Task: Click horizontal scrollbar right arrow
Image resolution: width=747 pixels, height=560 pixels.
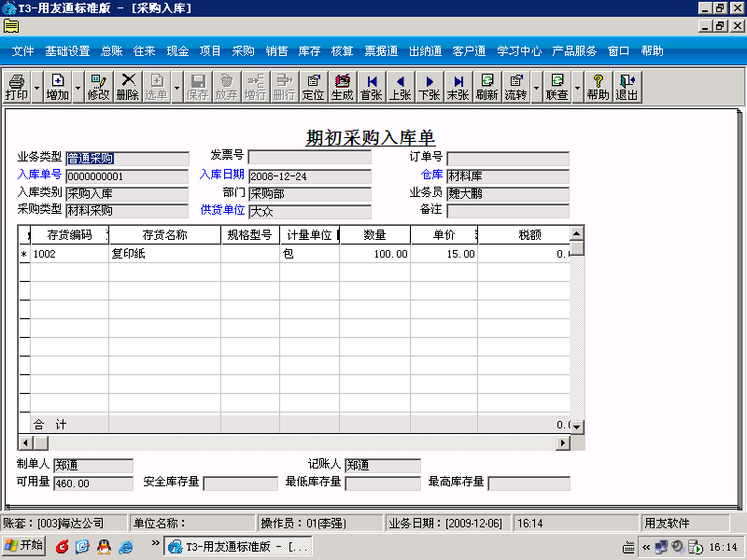Action: click(563, 442)
